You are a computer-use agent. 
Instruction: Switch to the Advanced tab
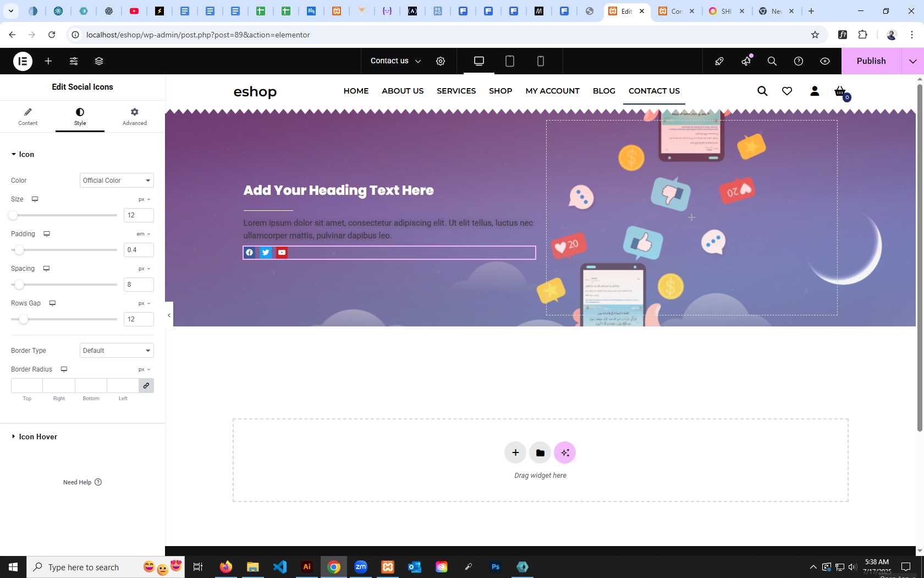134,116
